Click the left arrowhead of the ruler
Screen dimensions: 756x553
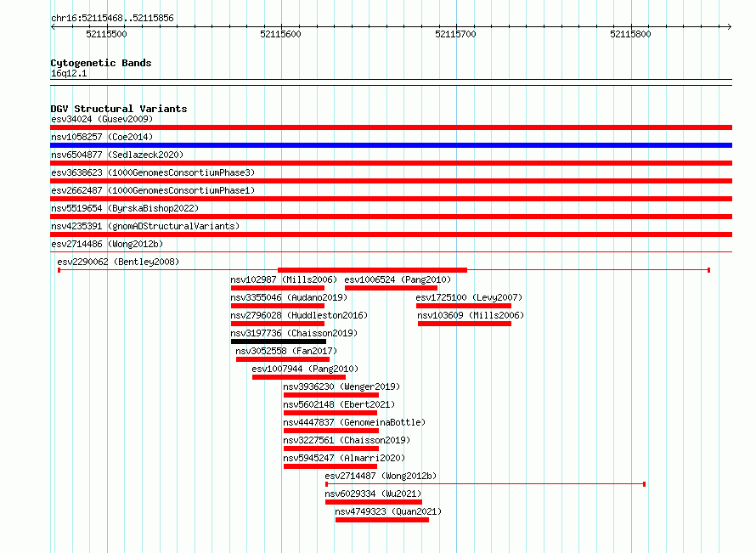click(53, 26)
